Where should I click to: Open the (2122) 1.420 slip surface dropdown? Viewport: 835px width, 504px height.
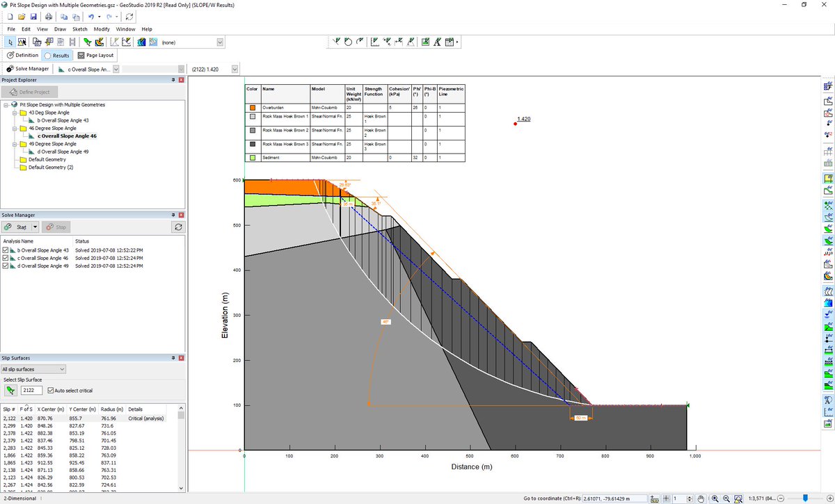coord(234,68)
